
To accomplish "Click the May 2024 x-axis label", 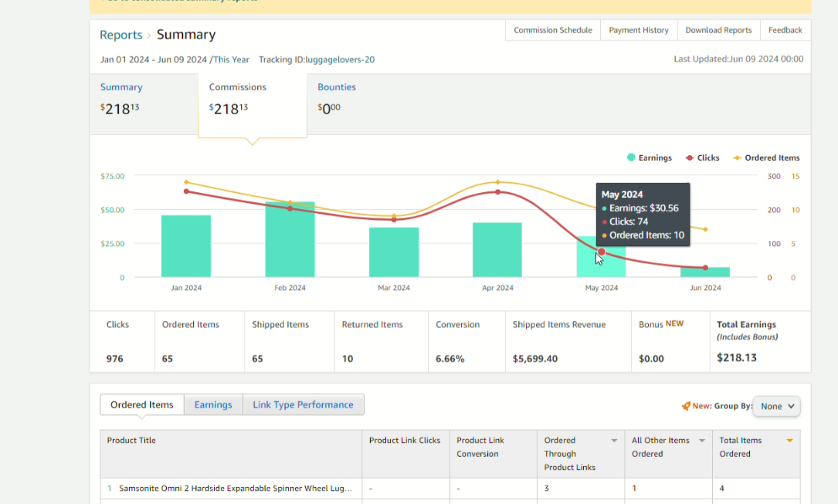I will [601, 288].
